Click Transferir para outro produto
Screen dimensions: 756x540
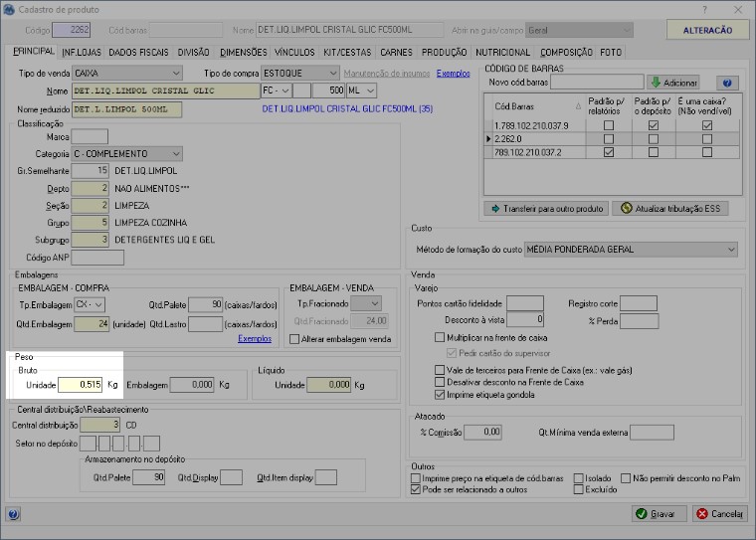point(546,208)
